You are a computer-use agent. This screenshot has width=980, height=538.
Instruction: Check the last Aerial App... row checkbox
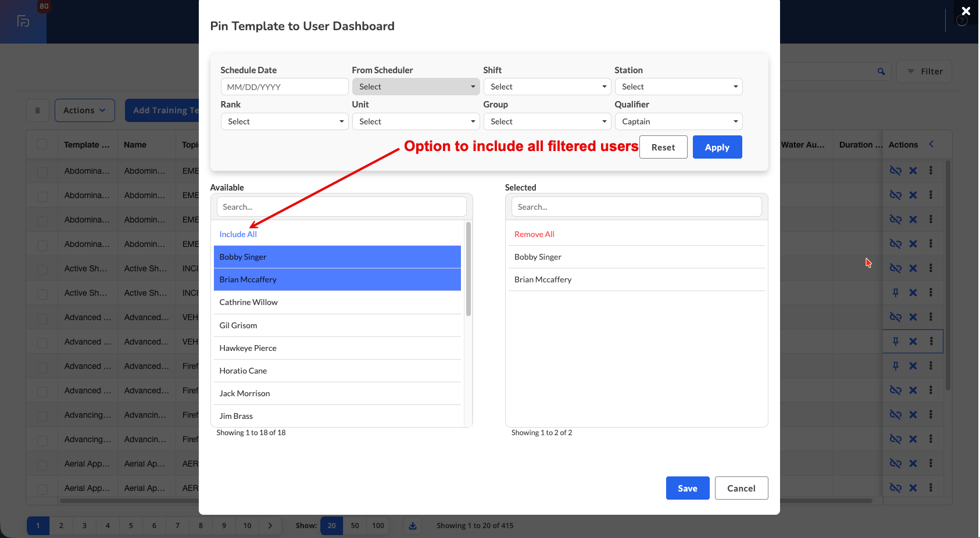click(x=42, y=489)
